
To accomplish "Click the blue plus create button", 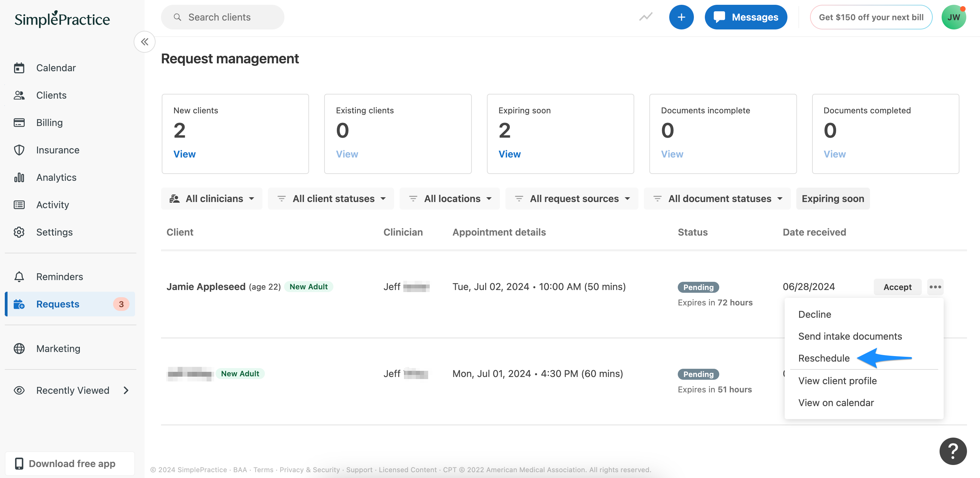I will pos(681,17).
